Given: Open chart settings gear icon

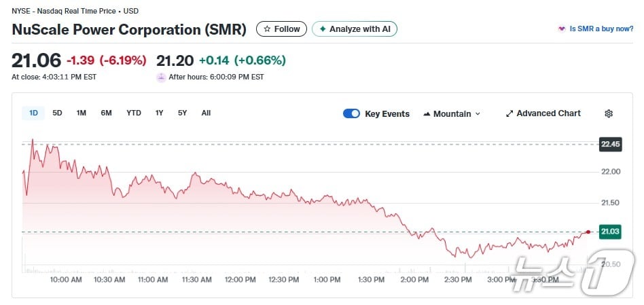Looking at the screenshot, I should coord(609,113).
